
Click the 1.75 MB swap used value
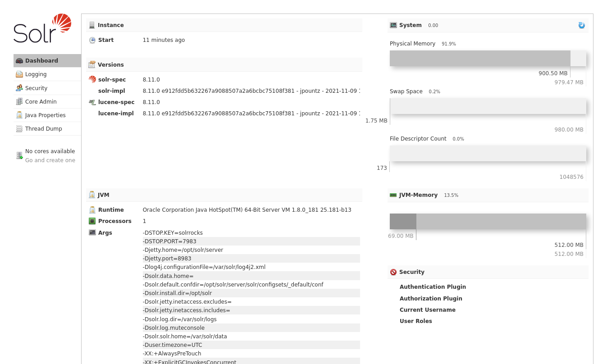(x=376, y=121)
